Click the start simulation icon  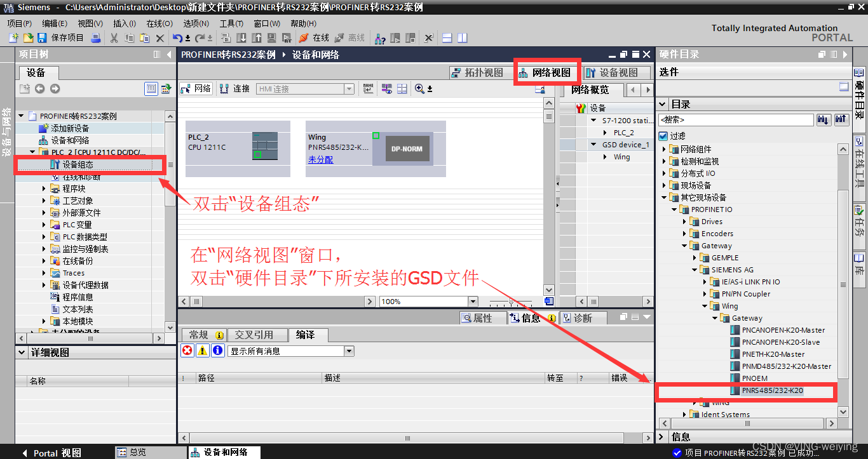tap(273, 38)
